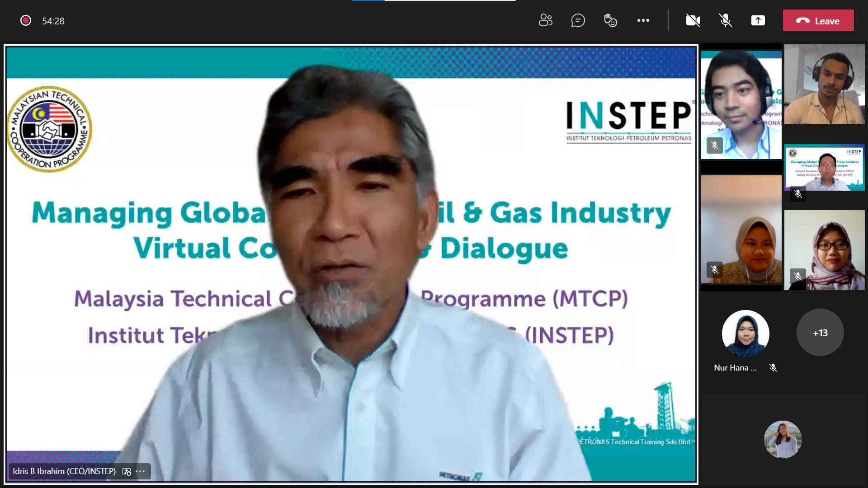Click mute icon on glasses participant tile
The width and height of the screenshot is (868, 488).
(x=798, y=276)
